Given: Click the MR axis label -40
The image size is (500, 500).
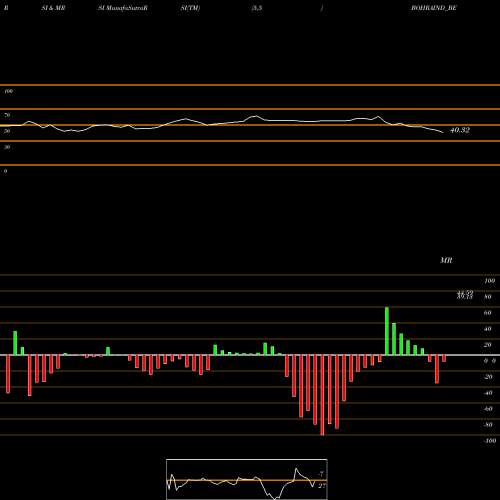Looking at the screenshot, I should point(488,393).
